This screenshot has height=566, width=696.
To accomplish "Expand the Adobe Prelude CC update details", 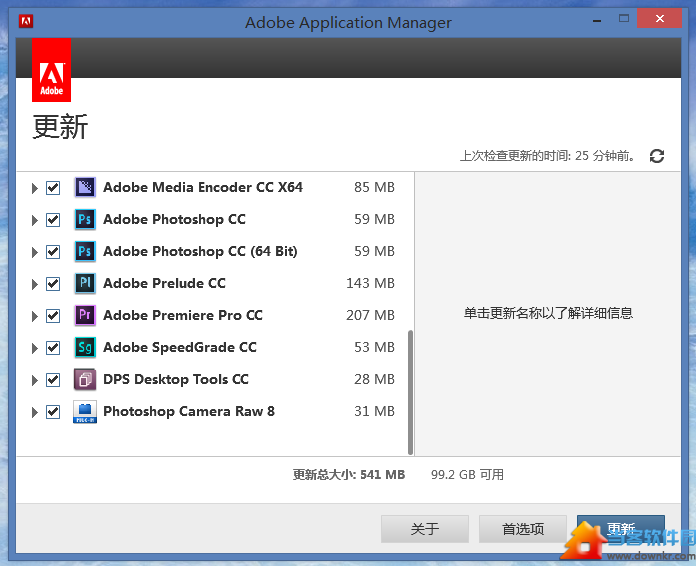I will point(35,284).
